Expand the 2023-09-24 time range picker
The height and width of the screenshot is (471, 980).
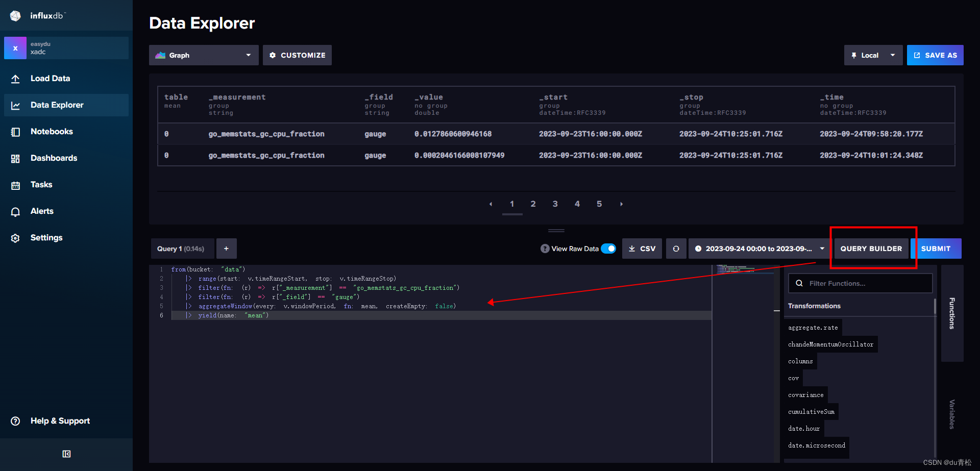point(759,249)
